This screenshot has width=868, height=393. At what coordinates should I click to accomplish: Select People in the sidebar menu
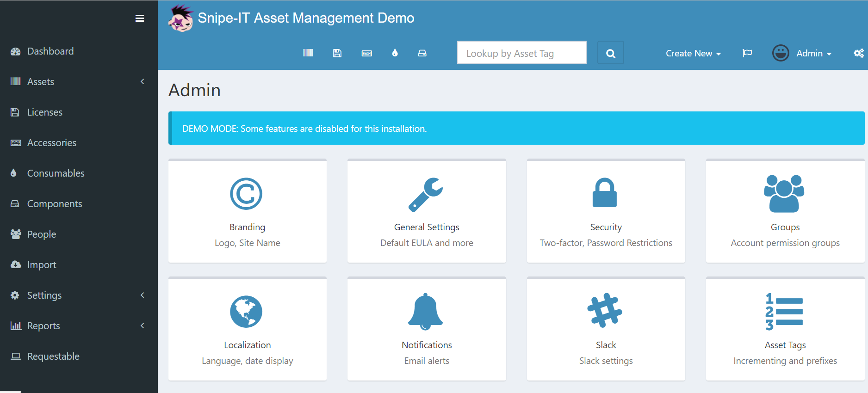coord(42,234)
